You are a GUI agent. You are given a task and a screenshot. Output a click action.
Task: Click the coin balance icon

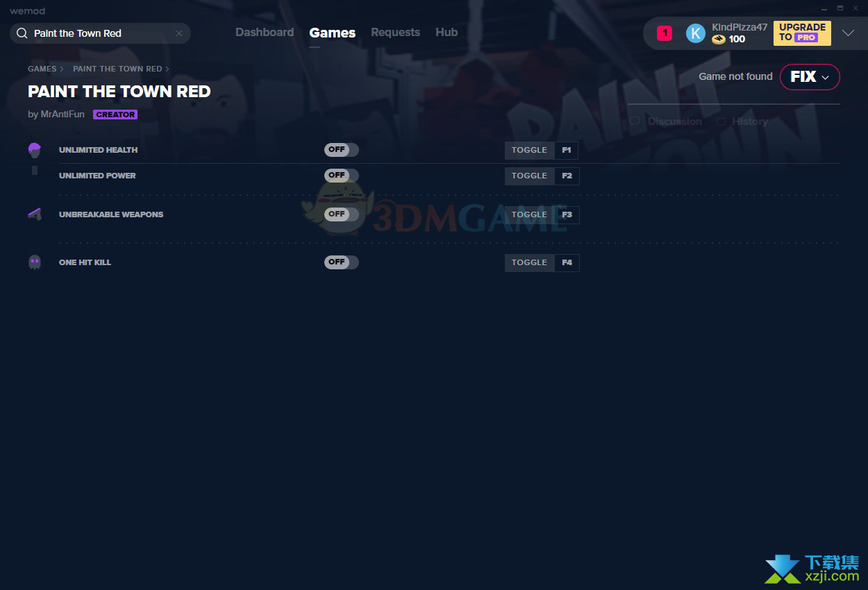pos(719,40)
